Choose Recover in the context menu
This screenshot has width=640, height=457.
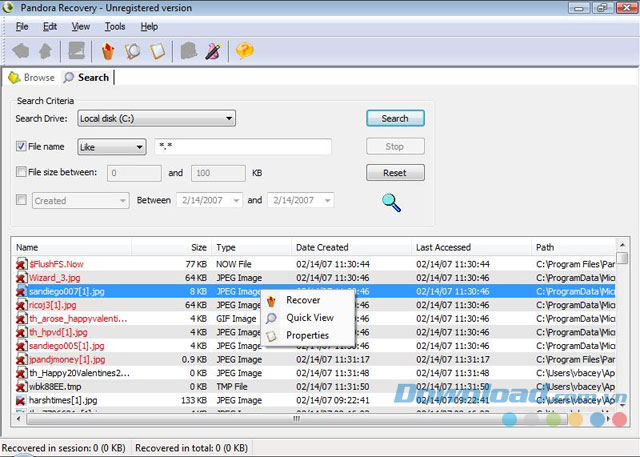point(302,300)
